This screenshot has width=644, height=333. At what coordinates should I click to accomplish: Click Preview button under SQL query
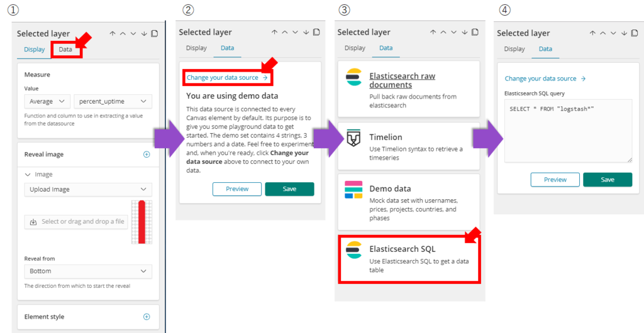(x=555, y=180)
